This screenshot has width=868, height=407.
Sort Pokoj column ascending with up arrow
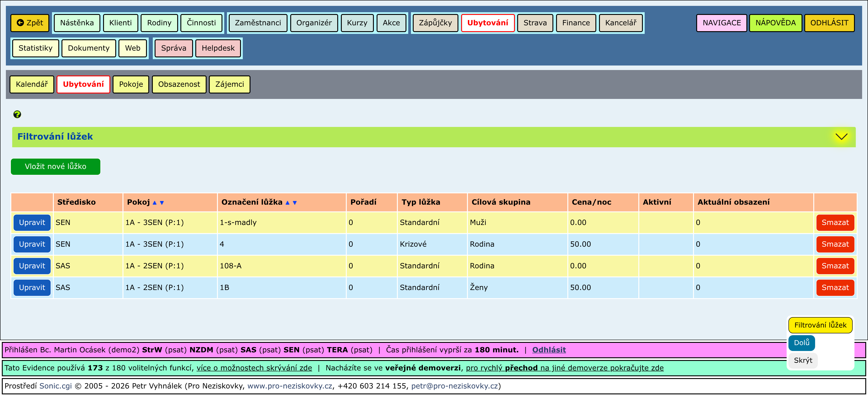154,203
